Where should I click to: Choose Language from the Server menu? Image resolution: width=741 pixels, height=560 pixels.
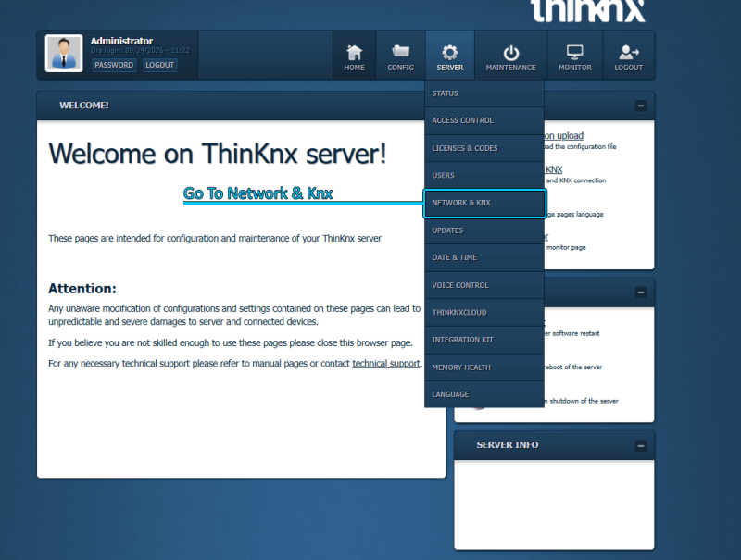point(484,394)
